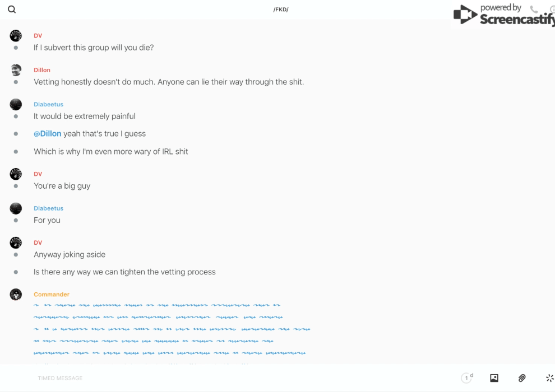Open the search magnifier icon

pos(12,10)
